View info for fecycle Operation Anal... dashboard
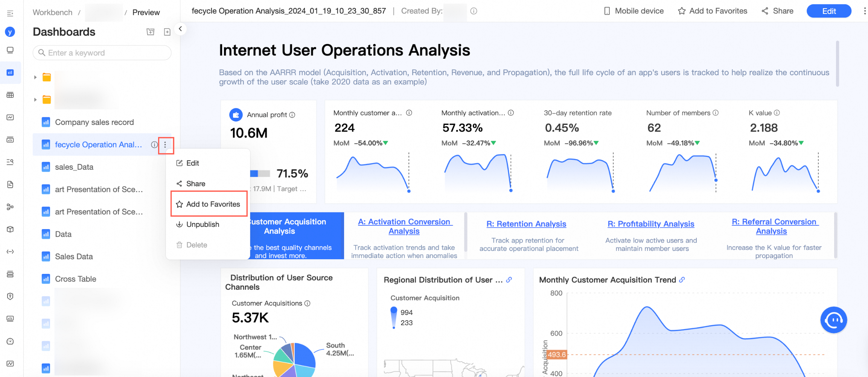The width and height of the screenshot is (868, 377). point(154,144)
